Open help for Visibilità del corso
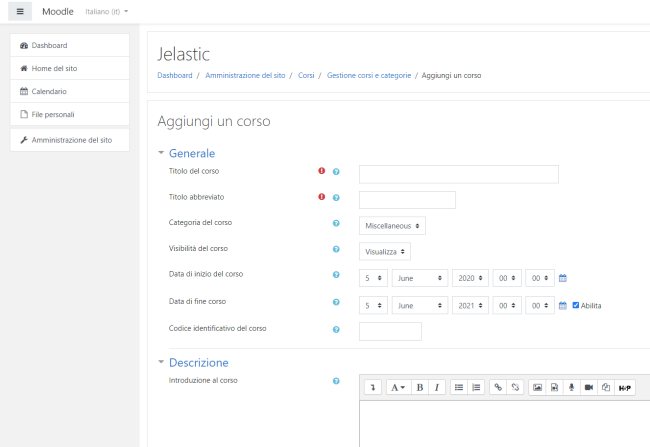Image resolution: width=650 pixels, height=447 pixels. [x=336, y=249]
